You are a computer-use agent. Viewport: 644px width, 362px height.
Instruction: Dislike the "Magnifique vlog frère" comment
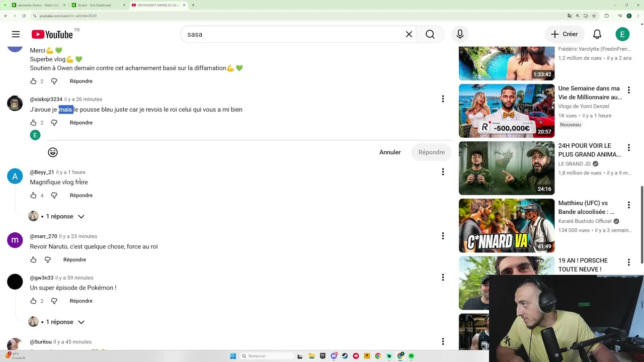[x=54, y=195]
